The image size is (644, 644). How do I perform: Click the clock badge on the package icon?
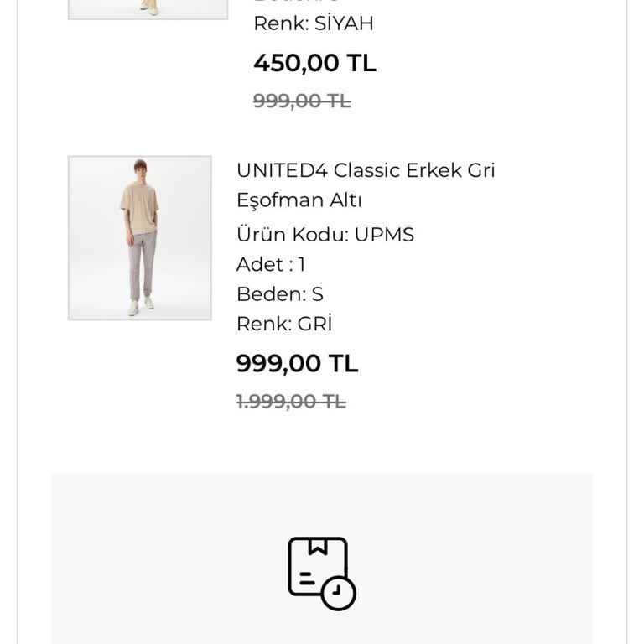[x=338, y=593]
